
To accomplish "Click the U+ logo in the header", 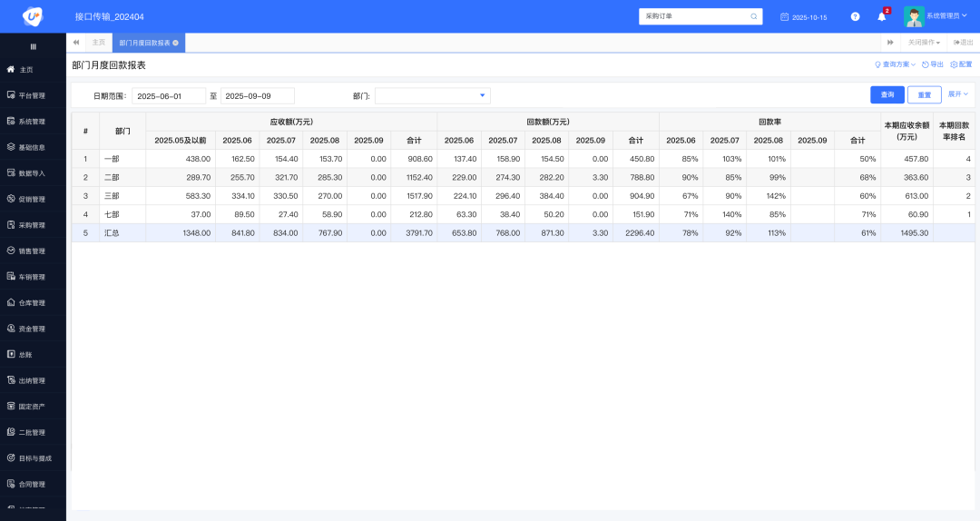I will coord(33,16).
